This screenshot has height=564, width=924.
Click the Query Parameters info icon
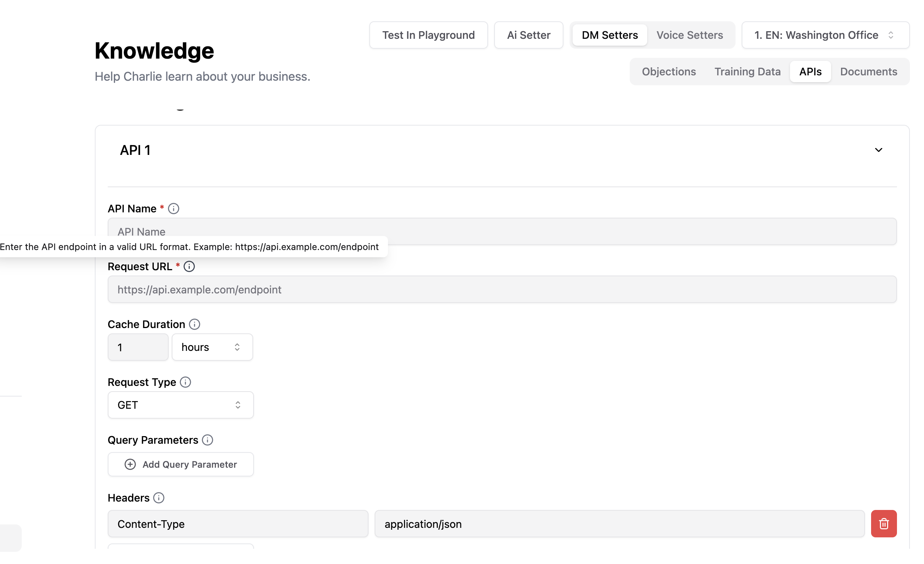click(x=207, y=440)
